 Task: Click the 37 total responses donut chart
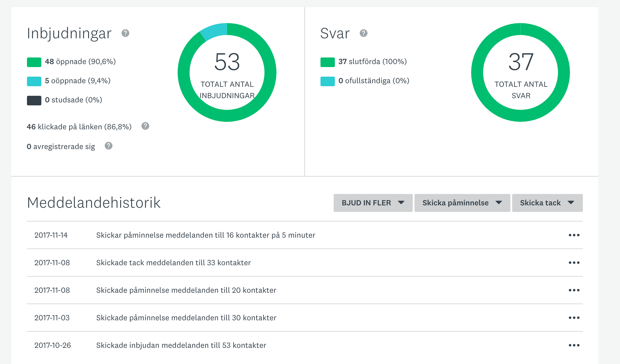pyautogui.click(x=521, y=72)
